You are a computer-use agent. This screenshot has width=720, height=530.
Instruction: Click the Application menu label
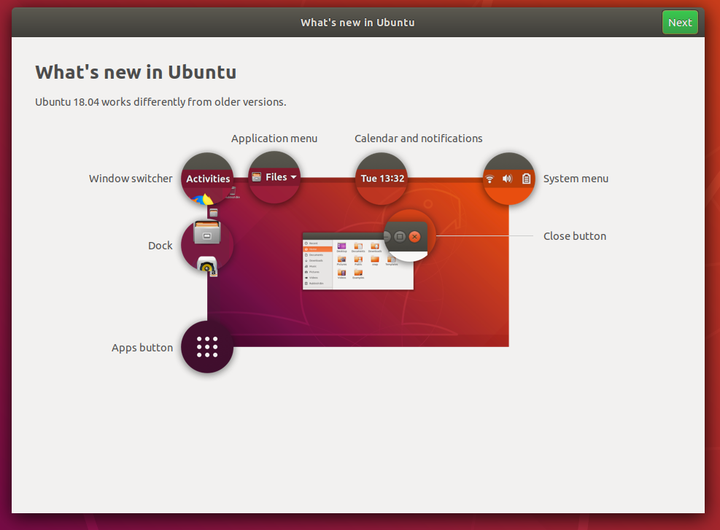[x=274, y=138]
